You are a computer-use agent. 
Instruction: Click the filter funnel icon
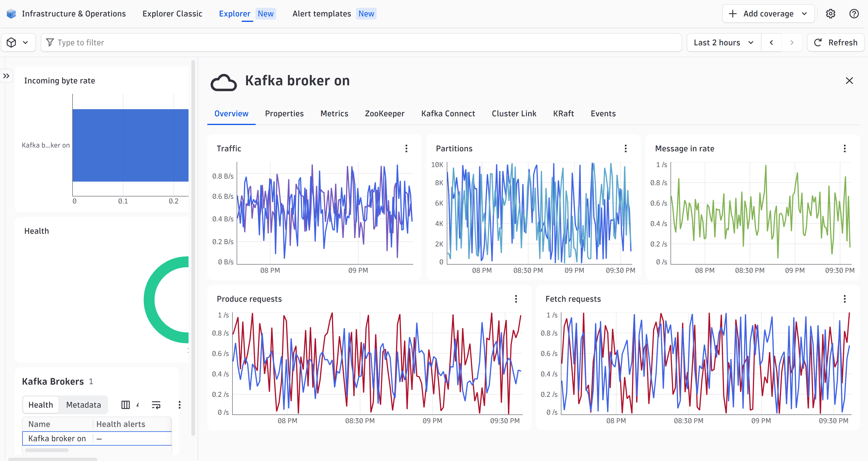click(x=50, y=43)
